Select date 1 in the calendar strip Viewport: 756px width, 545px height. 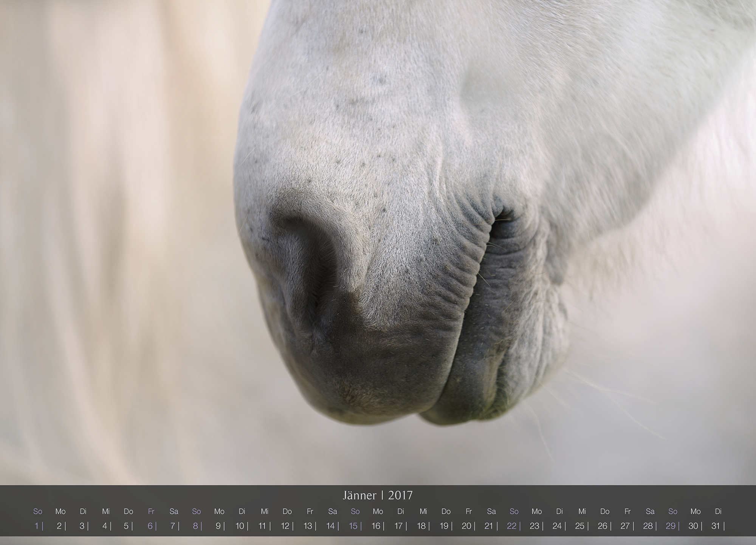(37, 526)
